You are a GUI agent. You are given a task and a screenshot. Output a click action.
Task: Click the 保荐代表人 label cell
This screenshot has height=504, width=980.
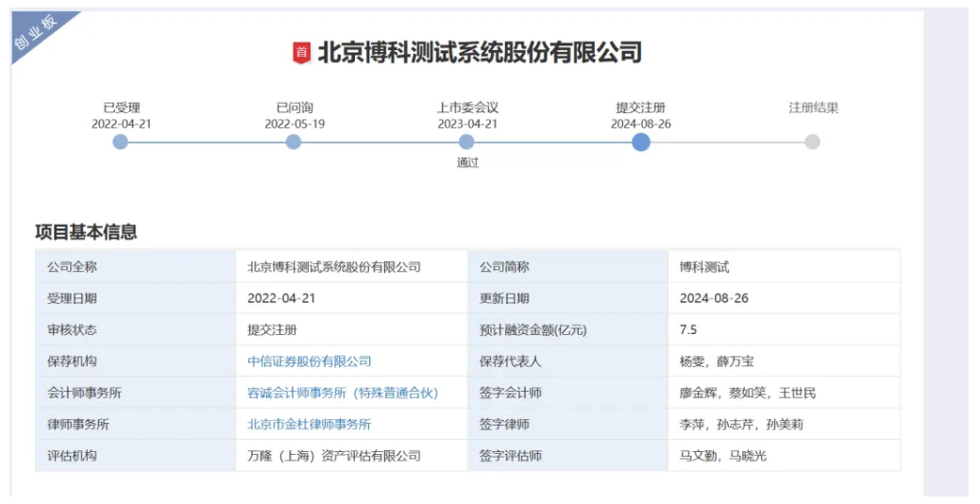tap(567, 361)
